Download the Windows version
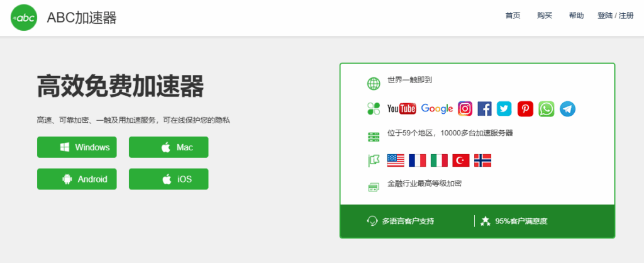Image resolution: width=644 pixels, height=263 pixels. click(x=77, y=147)
